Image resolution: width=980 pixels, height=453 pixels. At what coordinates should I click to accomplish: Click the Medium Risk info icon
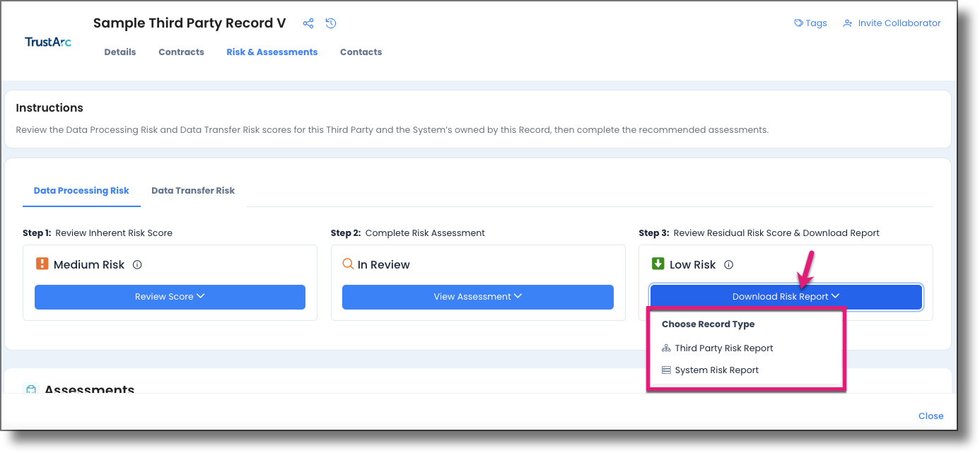click(137, 265)
